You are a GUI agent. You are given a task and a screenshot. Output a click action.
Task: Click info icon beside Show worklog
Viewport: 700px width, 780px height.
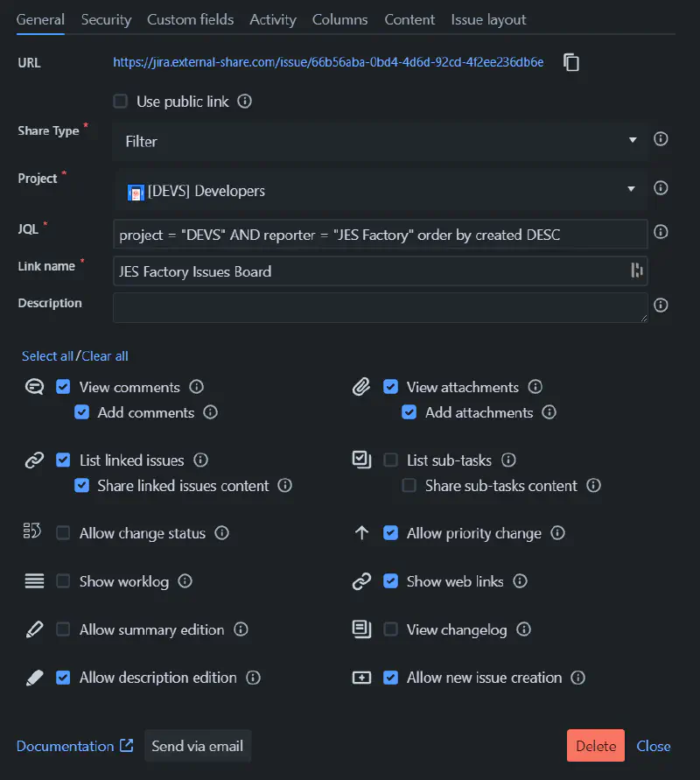185,581
